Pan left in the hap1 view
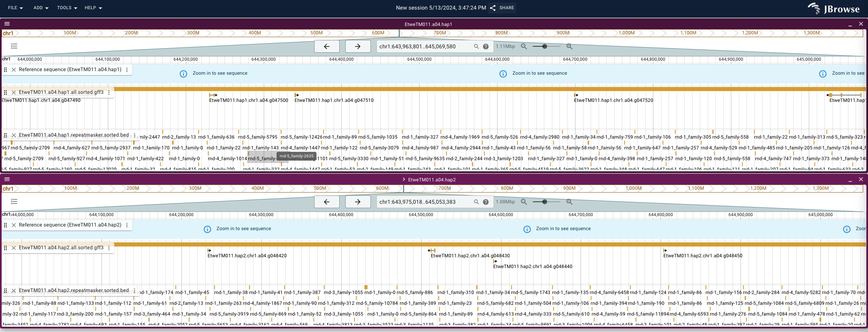 point(326,46)
